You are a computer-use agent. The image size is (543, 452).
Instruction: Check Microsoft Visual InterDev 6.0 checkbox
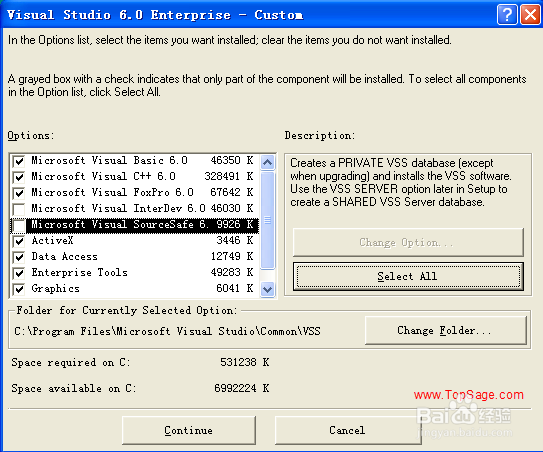pos(19,209)
